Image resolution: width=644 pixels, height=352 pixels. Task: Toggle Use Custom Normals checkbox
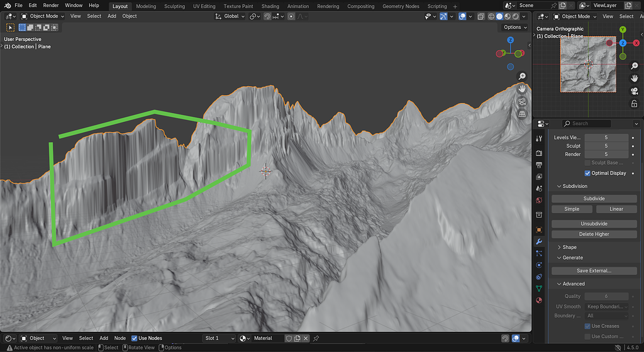pyautogui.click(x=587, y=336)
